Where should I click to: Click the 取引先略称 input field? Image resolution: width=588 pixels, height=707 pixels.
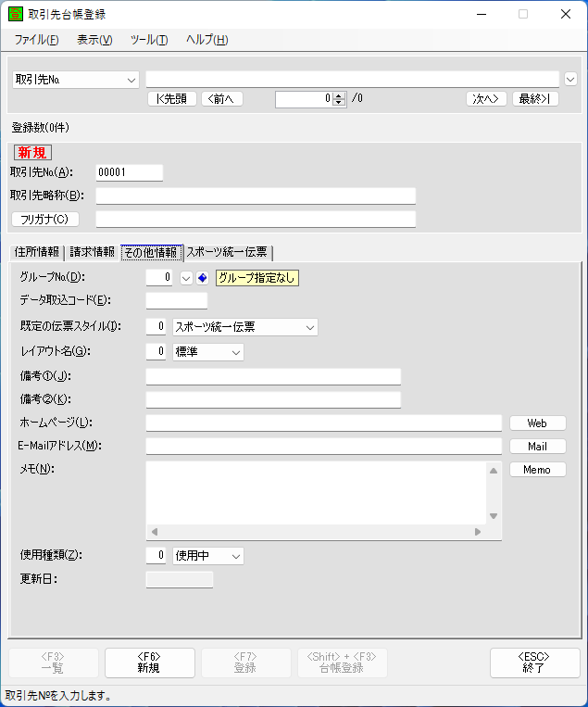[x=256, y=196]
